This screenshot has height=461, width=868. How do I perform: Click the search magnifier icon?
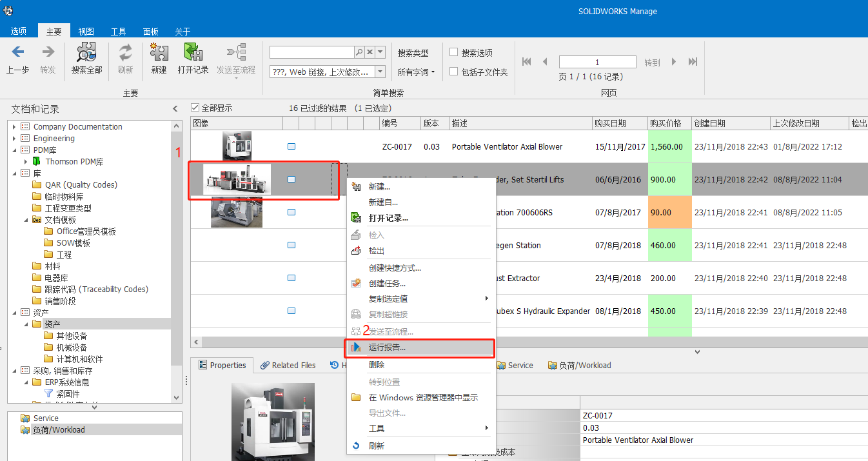[359, 52]
